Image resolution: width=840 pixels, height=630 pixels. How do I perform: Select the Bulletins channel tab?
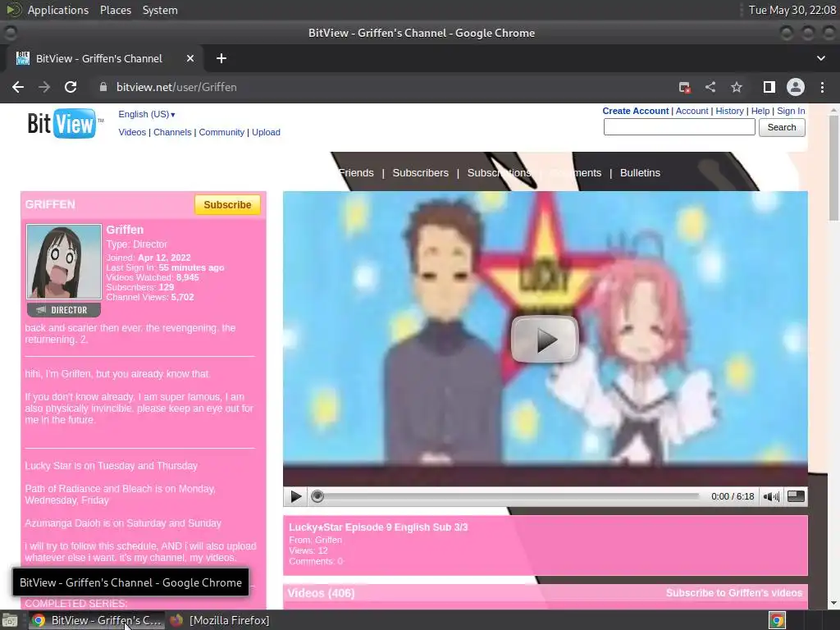tap(640, 173)
